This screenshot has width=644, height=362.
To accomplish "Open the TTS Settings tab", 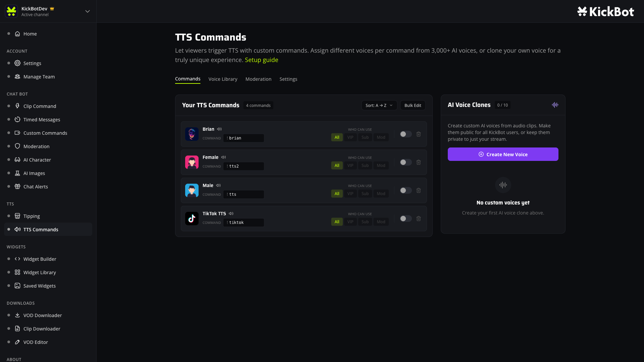I will 288,79.
